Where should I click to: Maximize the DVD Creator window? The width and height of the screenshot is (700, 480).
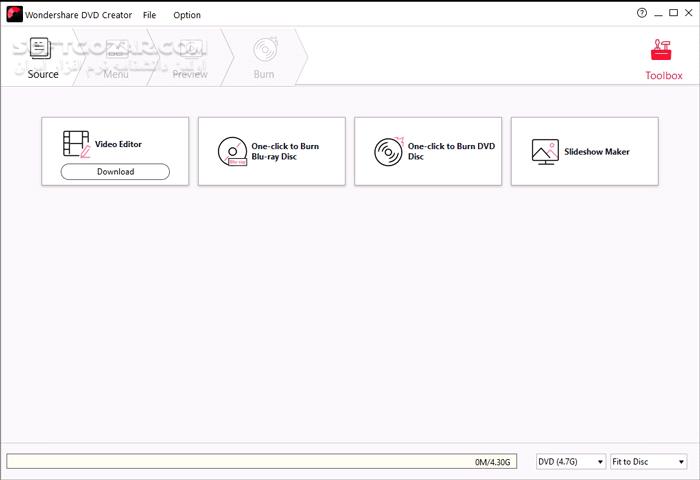coord(673,13)
